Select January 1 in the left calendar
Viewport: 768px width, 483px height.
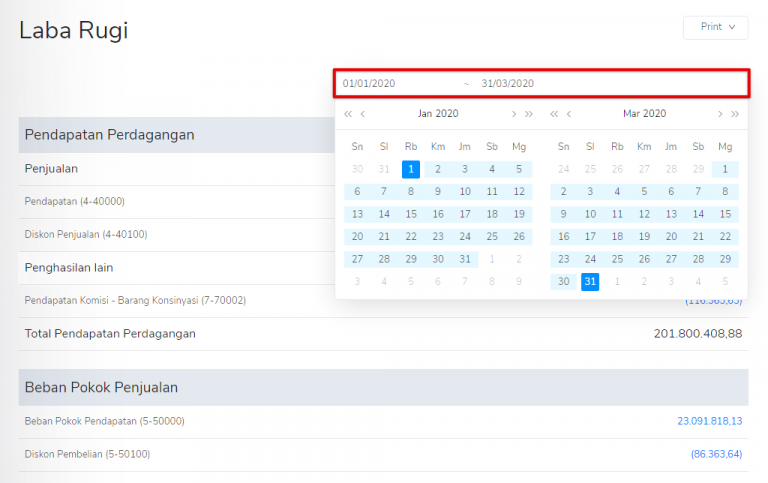point(411,169)
